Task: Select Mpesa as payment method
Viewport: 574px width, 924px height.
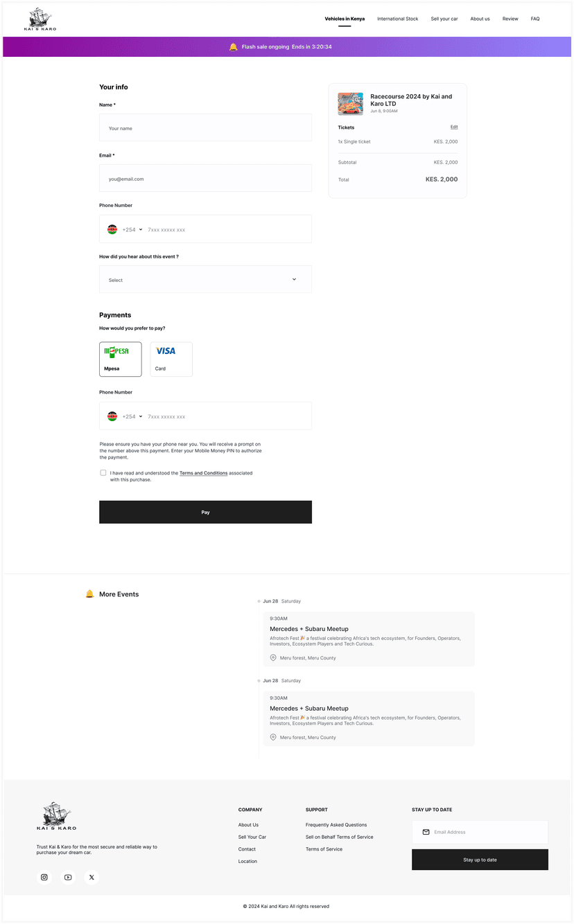Action: (x=120, y=359)
